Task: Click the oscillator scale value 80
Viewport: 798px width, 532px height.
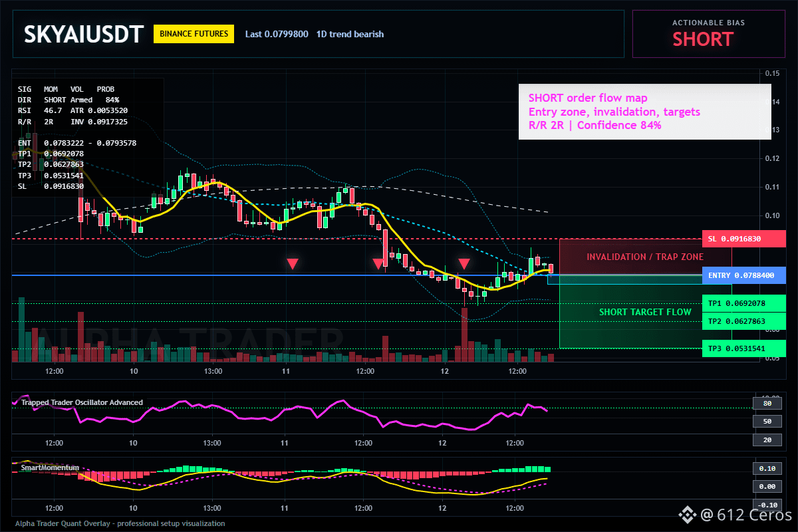Action: click(x=766, y=403)
